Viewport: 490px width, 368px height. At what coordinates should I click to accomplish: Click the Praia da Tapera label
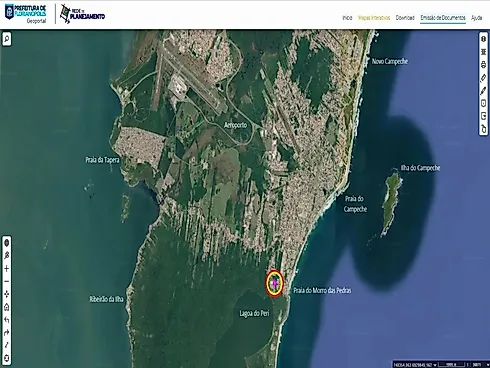click(102, 160)
